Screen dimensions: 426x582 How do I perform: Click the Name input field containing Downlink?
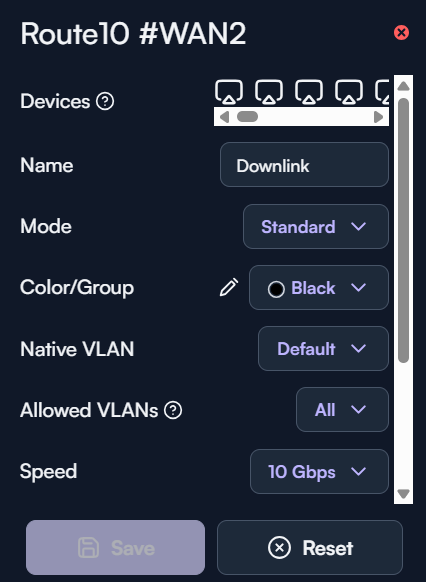click(304, 165)
